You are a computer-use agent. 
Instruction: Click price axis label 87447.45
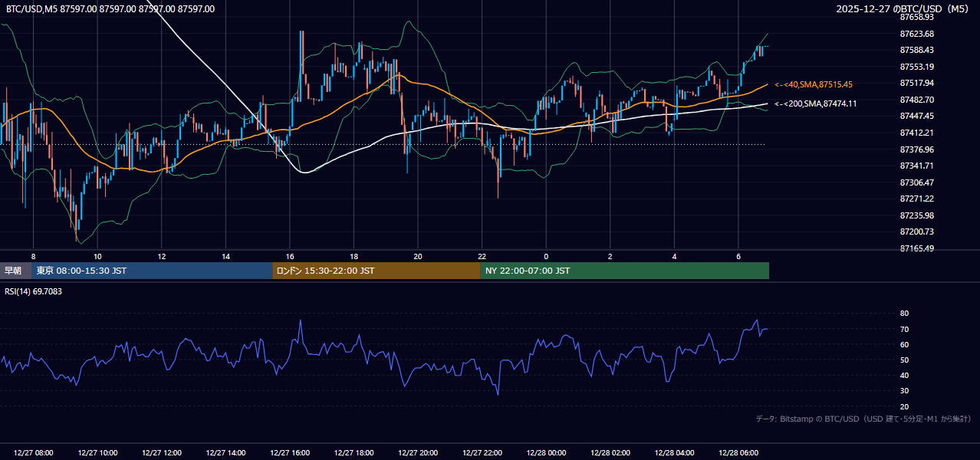(x=917, y=116)
